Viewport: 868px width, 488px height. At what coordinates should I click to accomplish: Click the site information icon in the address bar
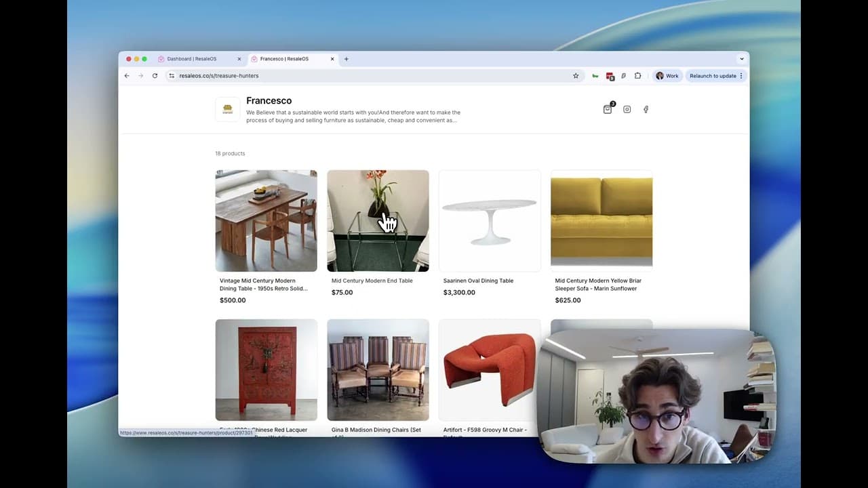(172, 76)
